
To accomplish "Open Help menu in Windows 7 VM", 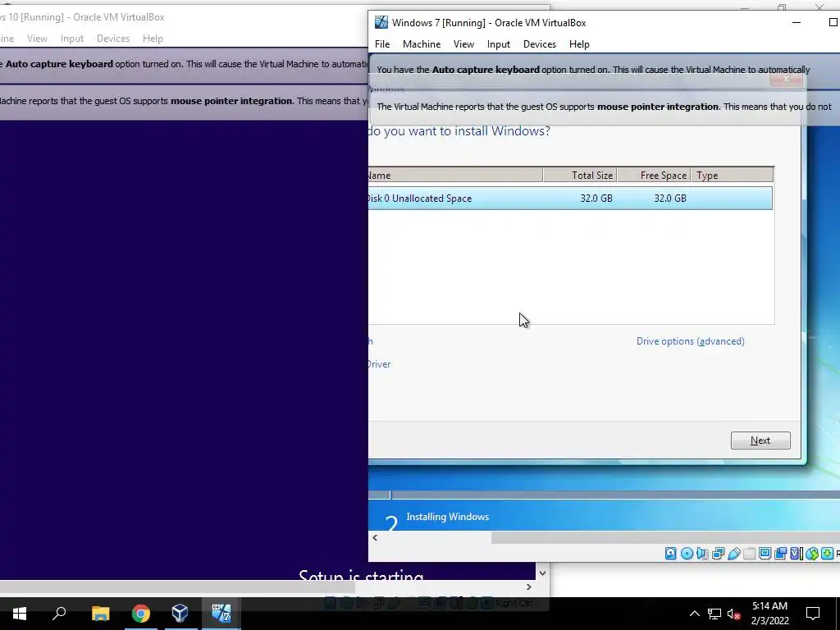I will pyautogui.click(x=579, y=44).
